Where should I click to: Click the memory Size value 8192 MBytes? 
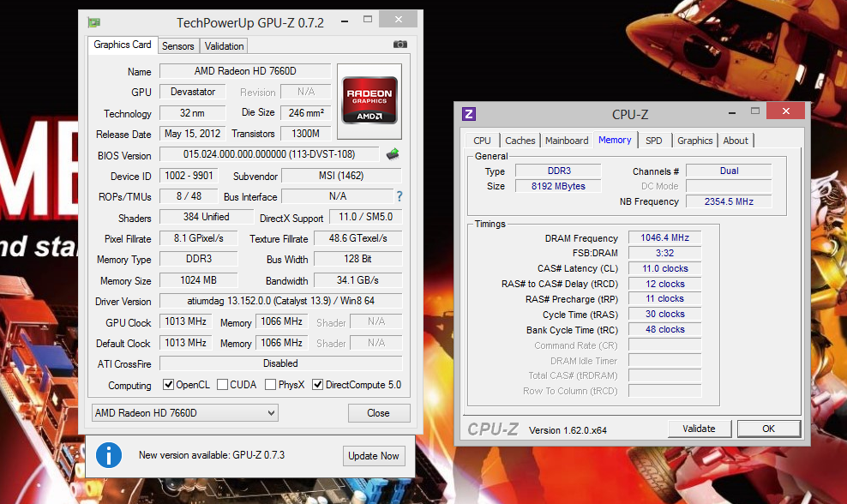click(x=558, y=186)
